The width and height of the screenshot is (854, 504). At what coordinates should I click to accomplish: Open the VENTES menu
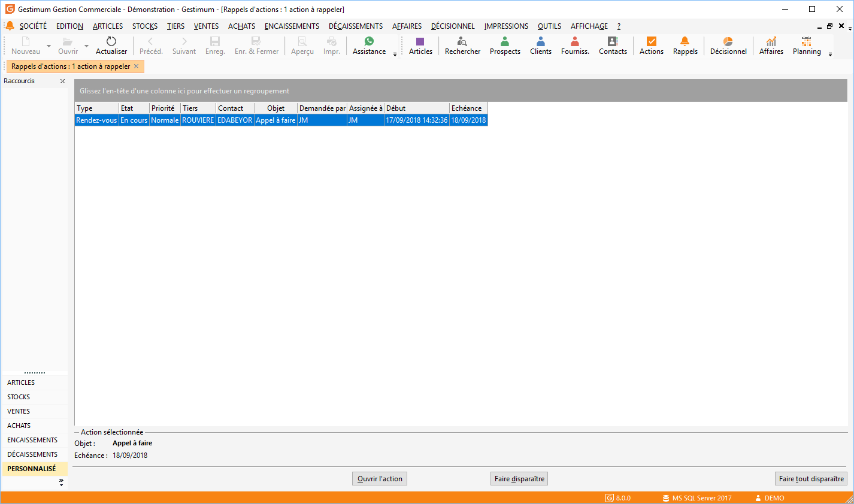tap(206, 26)
